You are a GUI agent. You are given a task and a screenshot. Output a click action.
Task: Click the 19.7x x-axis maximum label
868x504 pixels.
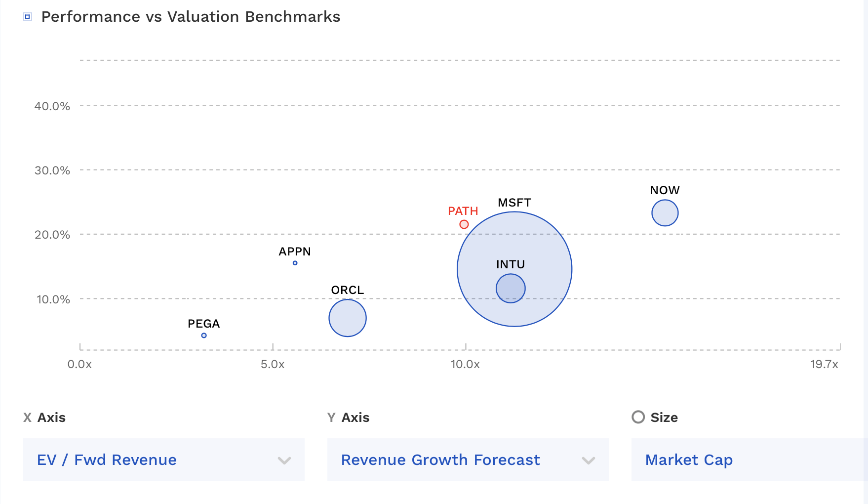click(824, 365)
